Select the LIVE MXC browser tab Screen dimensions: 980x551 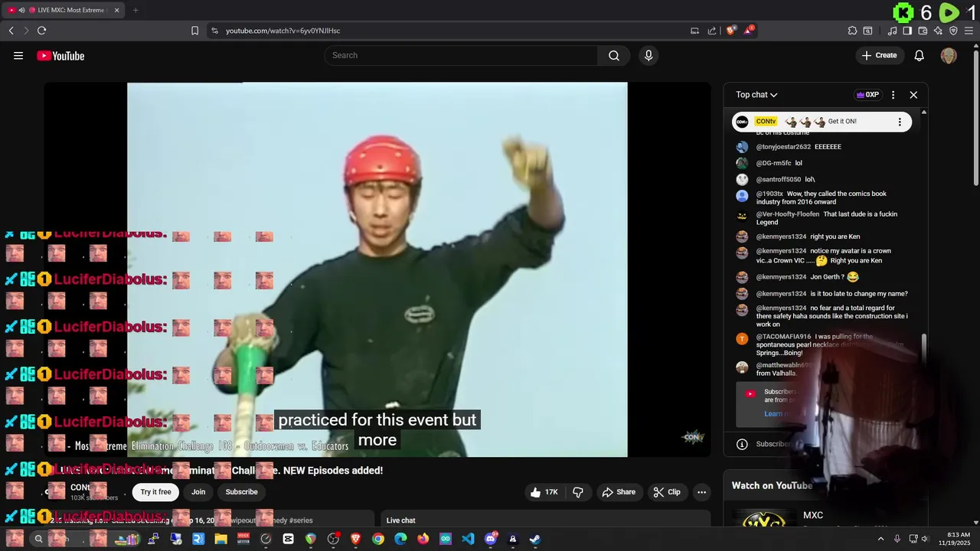[65, 10]
